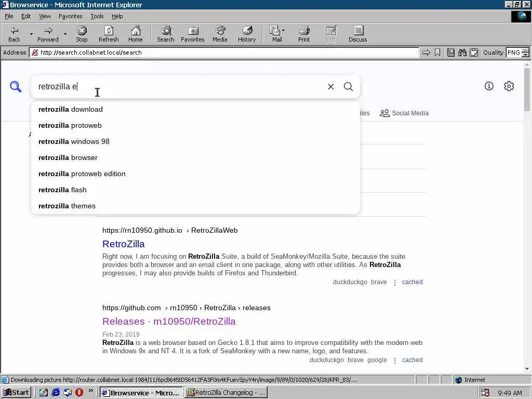
Task: Click the notepad quick launch icon
Action: click(44, 393)
